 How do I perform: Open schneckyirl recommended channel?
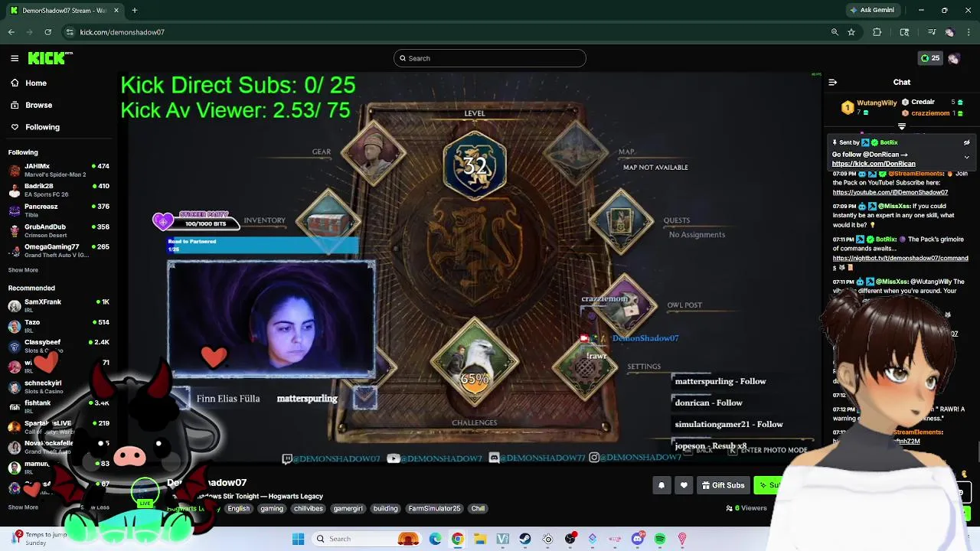click(x=58, y=386)
